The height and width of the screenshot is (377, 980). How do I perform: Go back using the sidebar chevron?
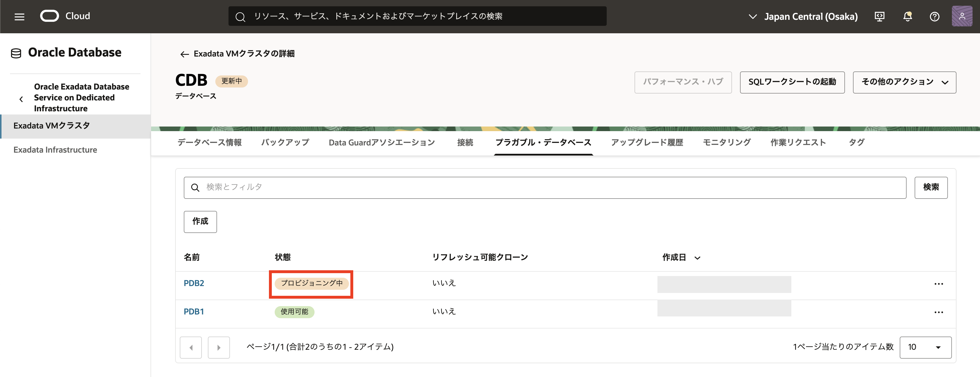21,99
